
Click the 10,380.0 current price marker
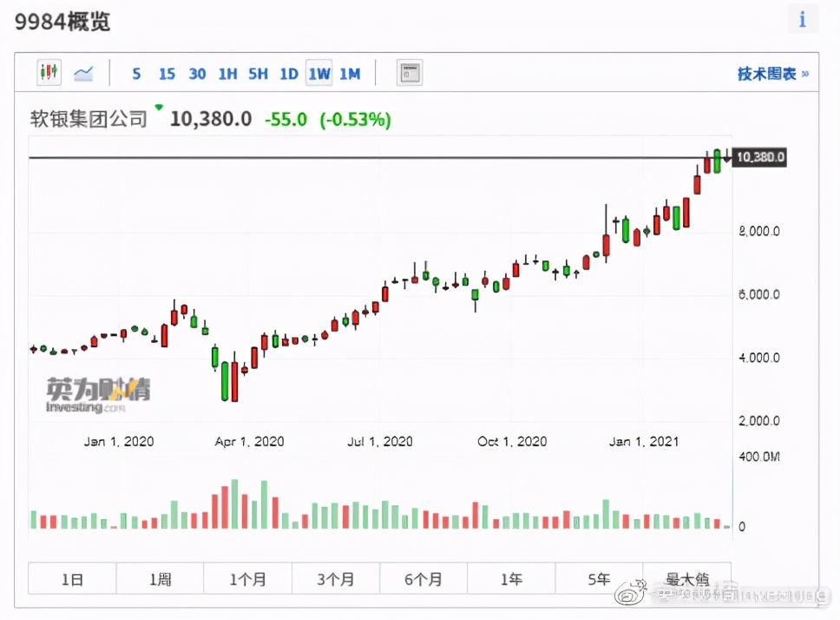pyautogui.click(x=760, y=157)
